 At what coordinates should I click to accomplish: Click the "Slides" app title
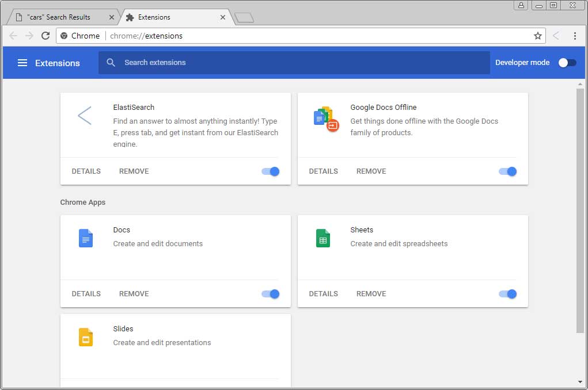123,328
